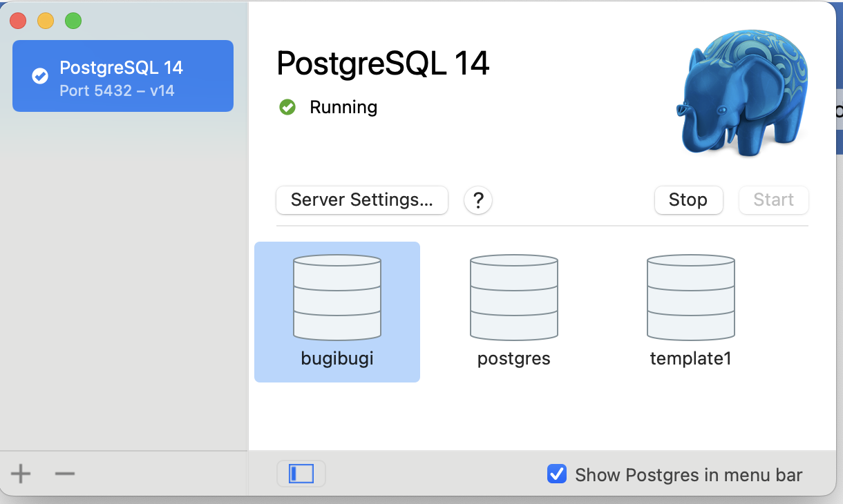Add a new server with plus button
The height and width of the screenshot is (504, 843).
click(21, 474)
